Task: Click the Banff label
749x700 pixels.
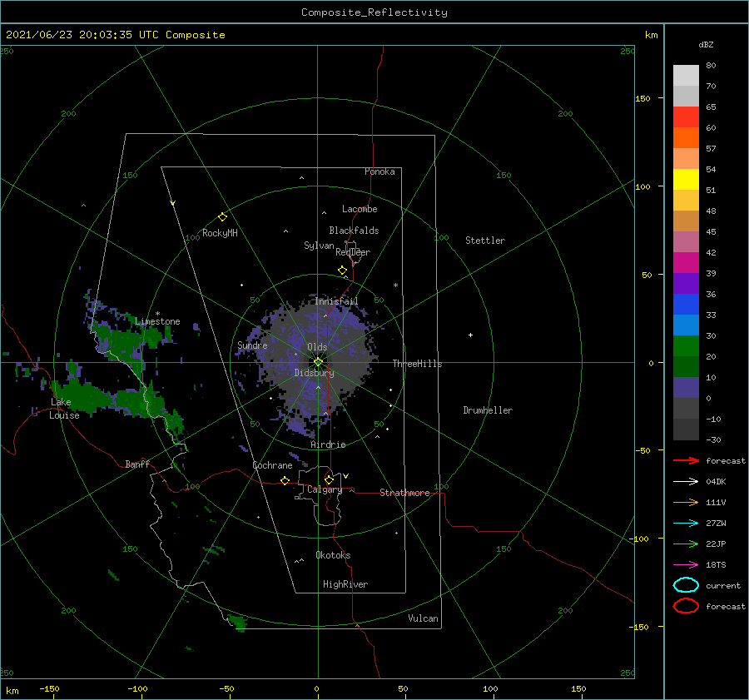Action: [137, 464]
